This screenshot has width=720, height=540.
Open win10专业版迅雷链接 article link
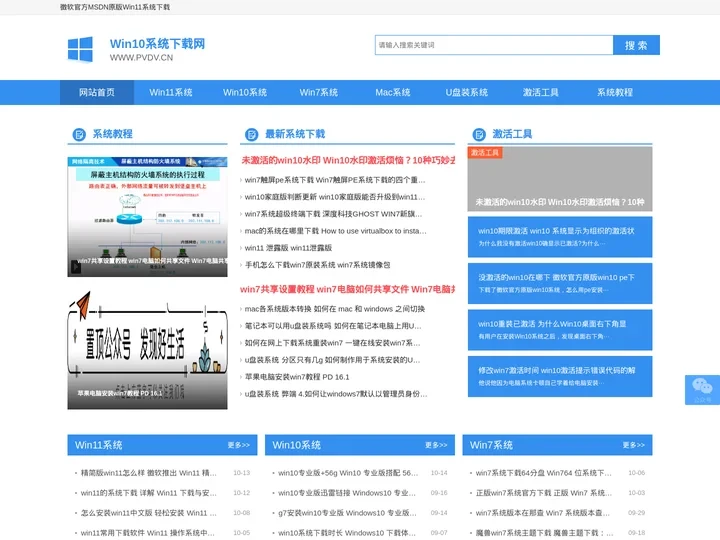tap(347, 493)
